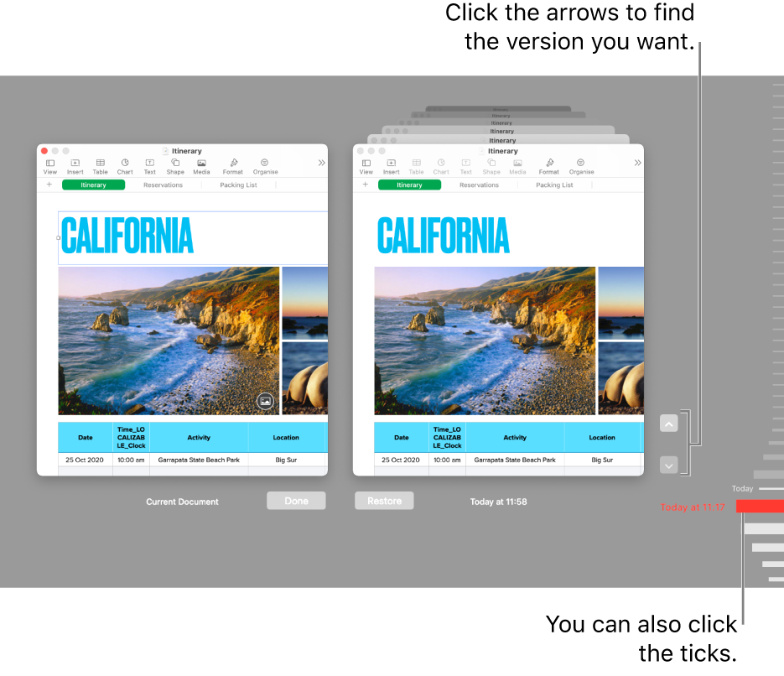Select Itinerary tab in version window
Screen dimensions: 784x676
point(409,185)
